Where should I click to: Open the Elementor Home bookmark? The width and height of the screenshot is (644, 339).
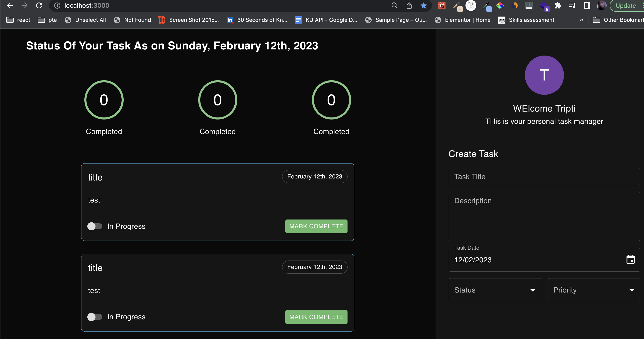pos(463,20)
